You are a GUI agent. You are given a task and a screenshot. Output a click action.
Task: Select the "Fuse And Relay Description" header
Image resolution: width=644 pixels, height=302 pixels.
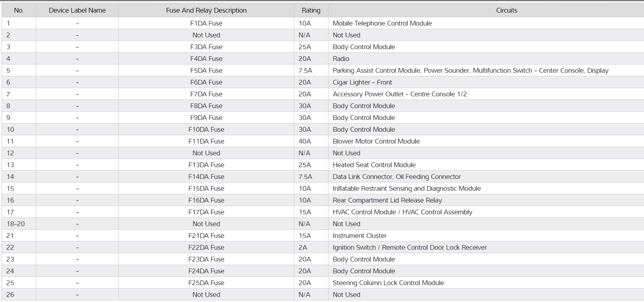pyautogui.click(x=206, y=11)
